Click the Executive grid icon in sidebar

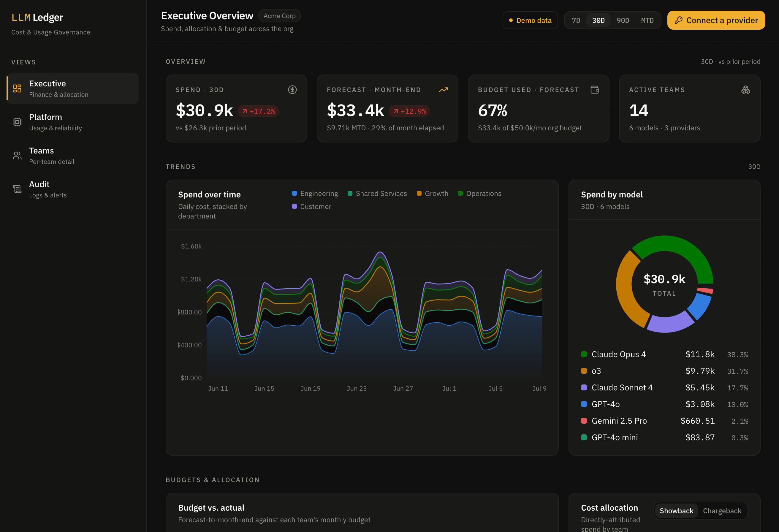pyautogui.click(x=17, y=88)
